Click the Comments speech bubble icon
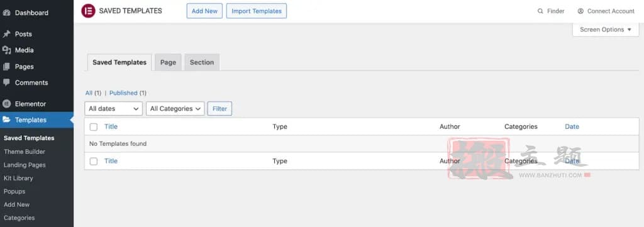This screenshot has width=644, height=227. coord(6,82)
